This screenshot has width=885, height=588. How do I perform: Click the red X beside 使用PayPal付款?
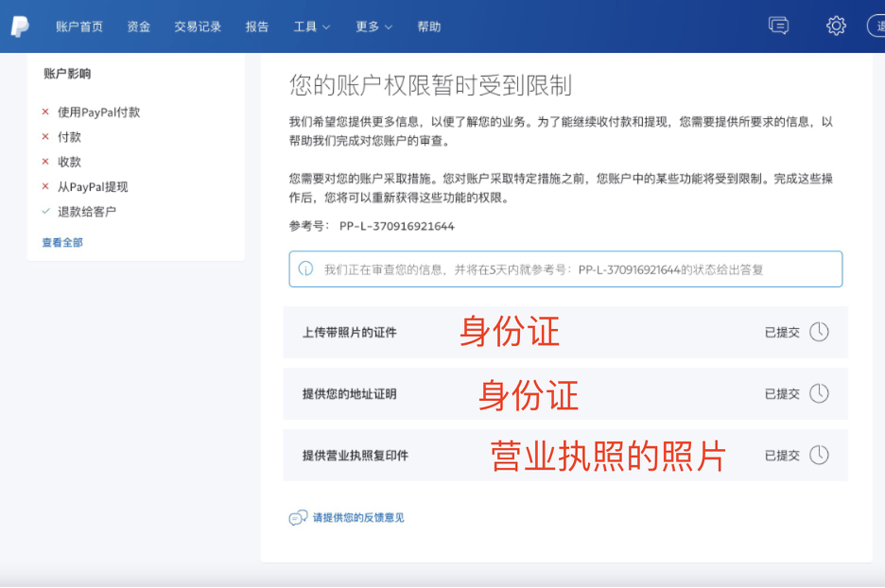pos(45,112)
